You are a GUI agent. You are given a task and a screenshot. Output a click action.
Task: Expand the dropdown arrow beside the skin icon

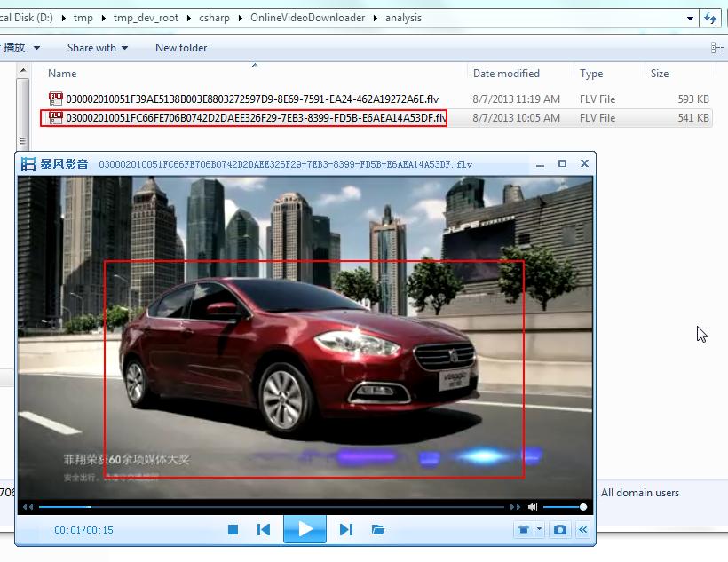(x=540, y=530)
